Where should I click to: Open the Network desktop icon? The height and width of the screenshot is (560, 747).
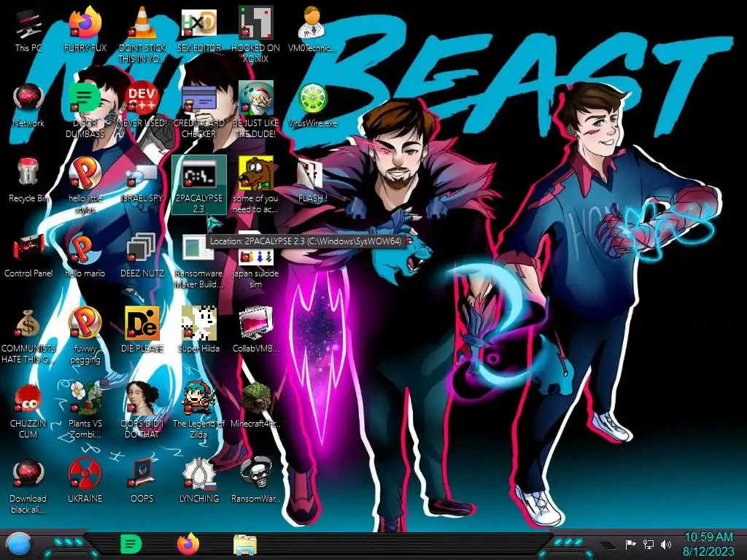pyautogui.click(x=28, y=106)
